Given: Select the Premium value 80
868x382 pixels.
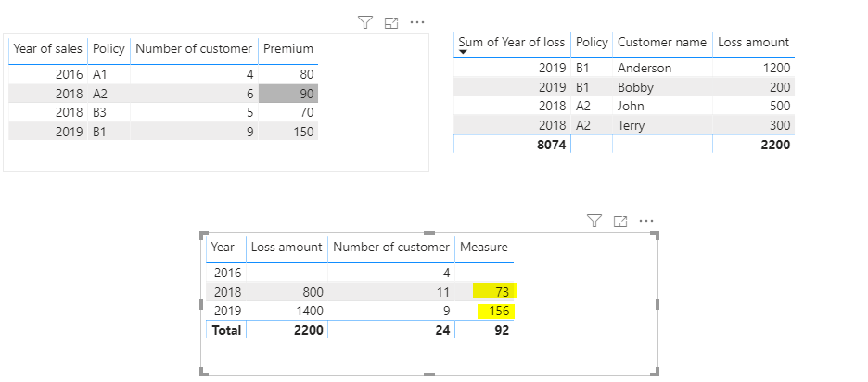Looking at the screenshot, I should point(287,75).
